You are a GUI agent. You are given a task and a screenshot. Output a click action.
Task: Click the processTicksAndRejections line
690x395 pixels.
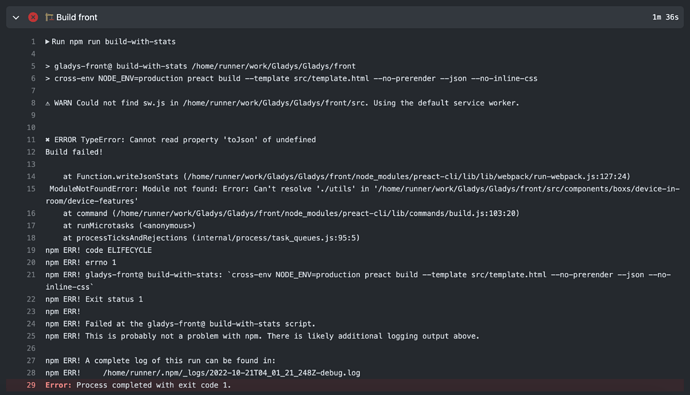click(x=211, y=238)
